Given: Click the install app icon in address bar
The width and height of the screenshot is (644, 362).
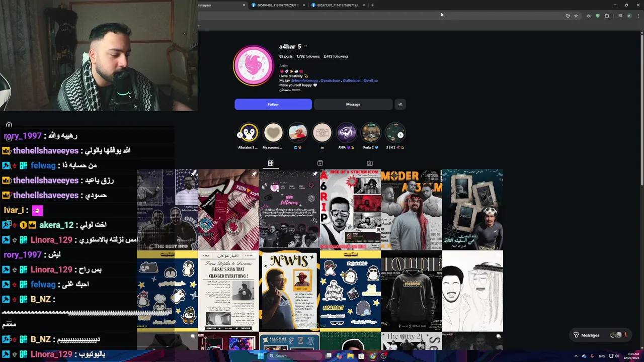Looking at the screenshot, I should click(568, 16).
